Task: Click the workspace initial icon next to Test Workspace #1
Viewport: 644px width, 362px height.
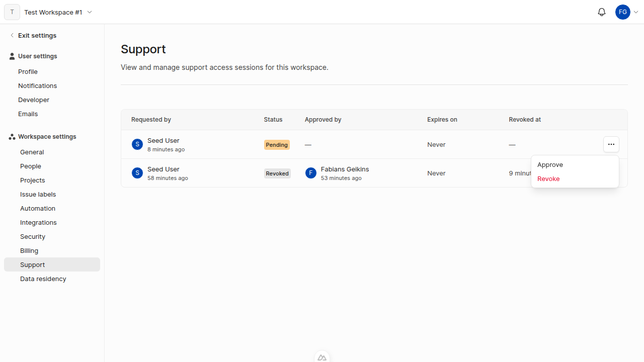Action: (x=12, y=12)
